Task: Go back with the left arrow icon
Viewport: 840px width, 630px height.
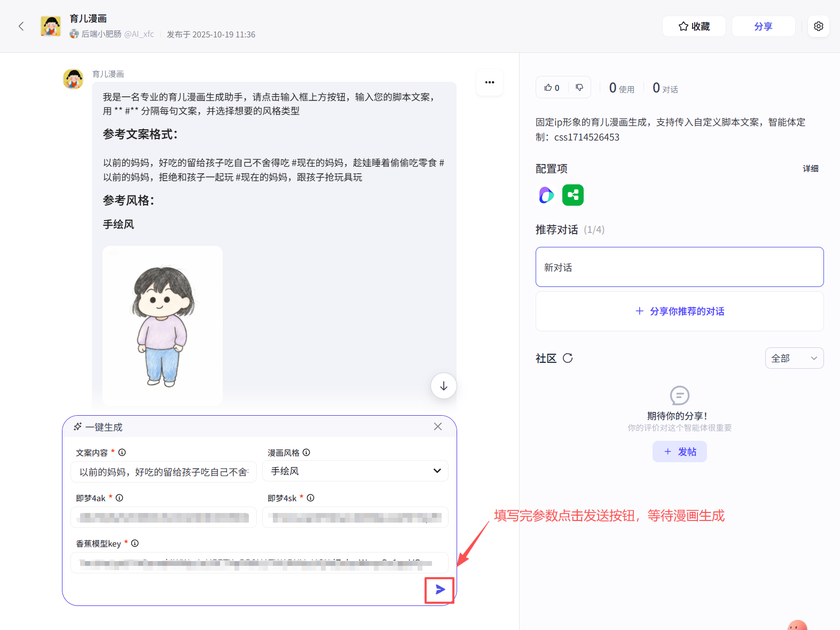Action: pos(21,26)
